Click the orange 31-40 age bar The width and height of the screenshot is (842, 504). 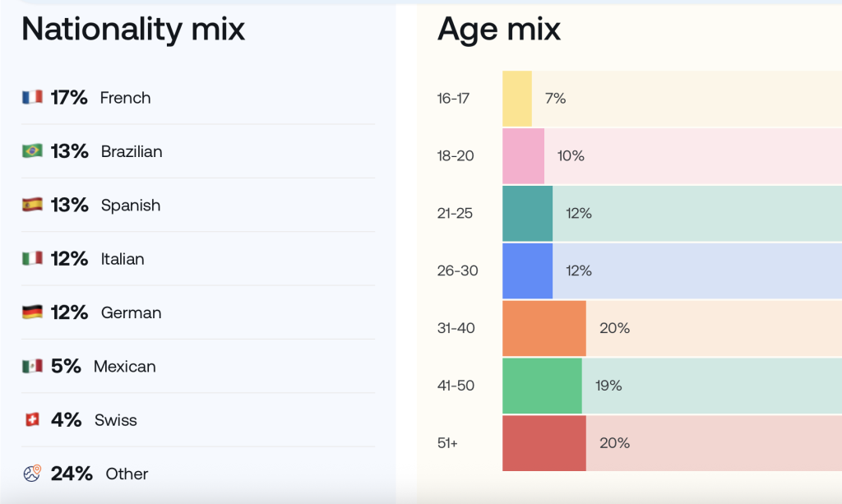click(x=544, y=328)
